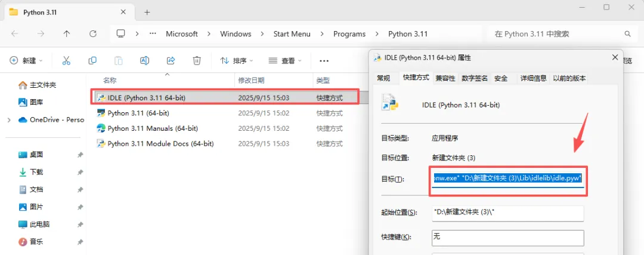Click the 目标 target path field
This screenshot has height=255, width=644.
pos(507,179)
